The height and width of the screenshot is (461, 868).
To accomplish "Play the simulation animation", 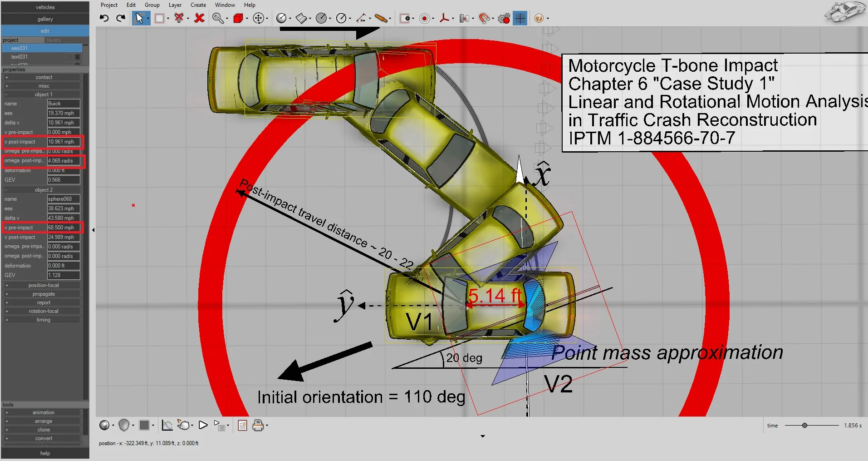I will pos(203,425).
